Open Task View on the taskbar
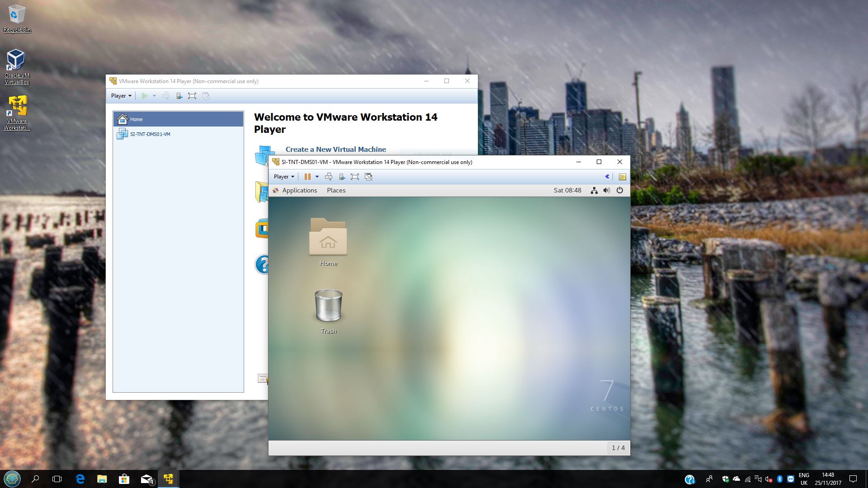Viewport: 868px width, 488px height. pos(57,479)
